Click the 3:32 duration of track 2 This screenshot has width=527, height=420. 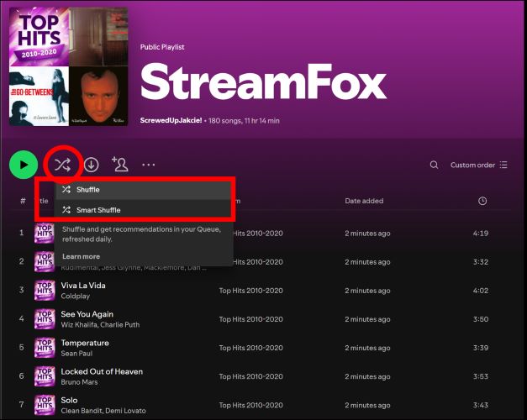click(481, 262)
